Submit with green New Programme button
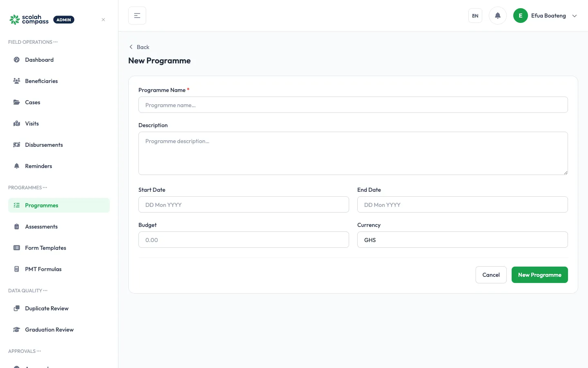The height and width of the screenshot is (368, 588). (539, 275)
